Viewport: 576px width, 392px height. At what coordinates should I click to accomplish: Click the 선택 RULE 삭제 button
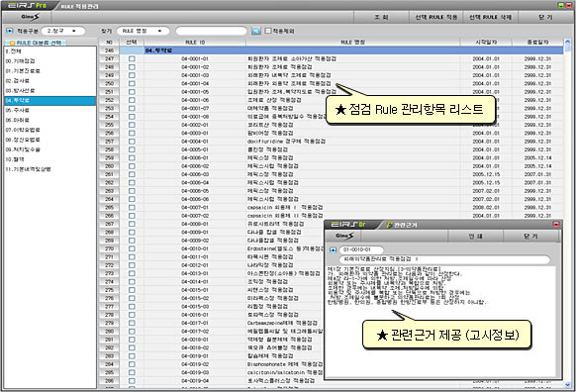(491, 17)
